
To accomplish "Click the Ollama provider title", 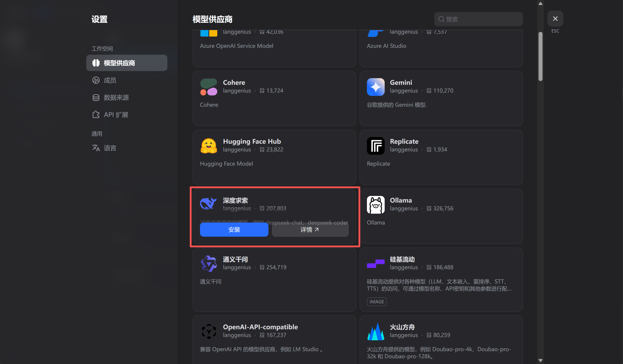I will (x=401, y=200).
